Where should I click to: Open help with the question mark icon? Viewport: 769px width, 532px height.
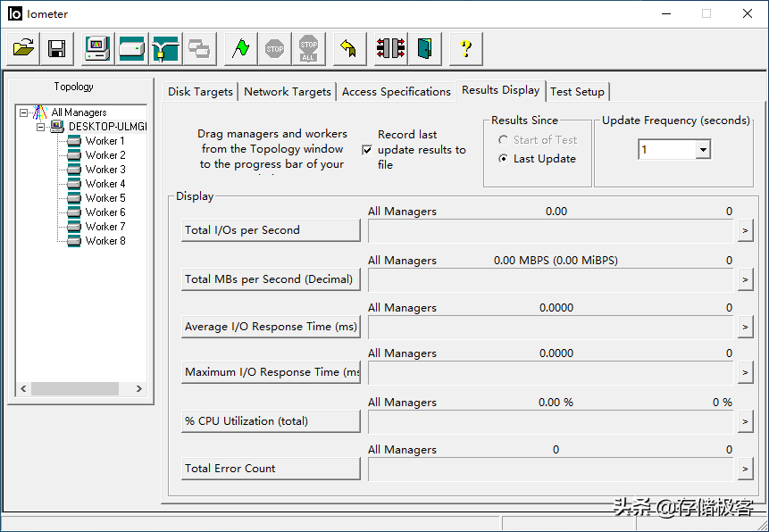coord(465,48)
